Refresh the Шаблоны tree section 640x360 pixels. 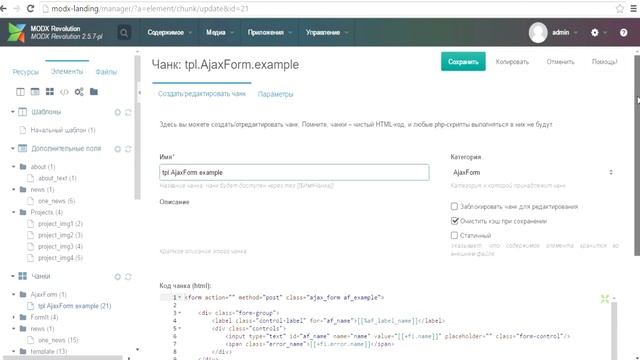(x=128, y=112)
